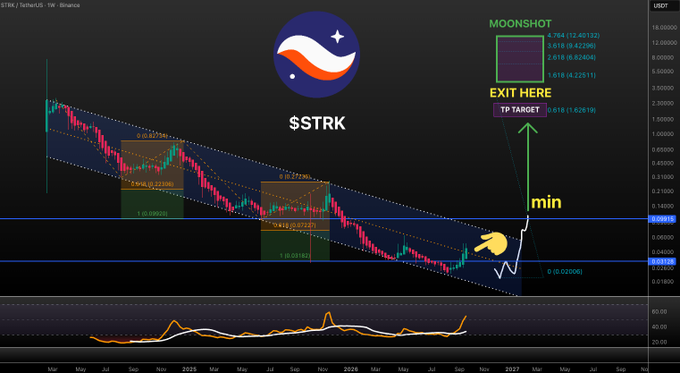680x373 pixels.
Task: Click 0.45000 on the price axis
Action: [664, 164]
